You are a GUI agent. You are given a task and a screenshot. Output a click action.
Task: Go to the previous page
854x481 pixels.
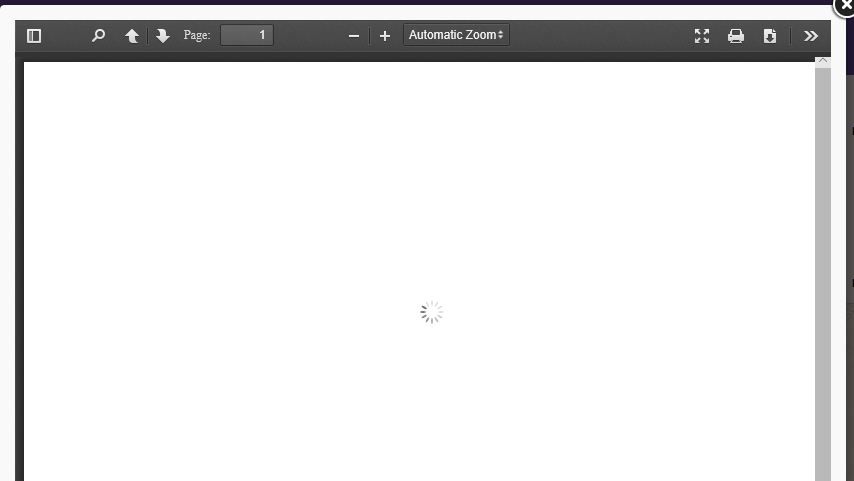[132, 36]
